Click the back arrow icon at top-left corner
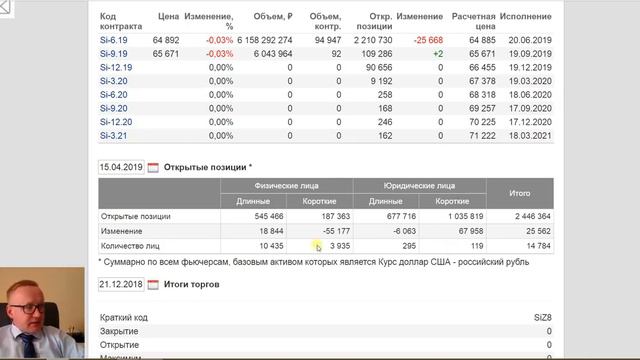Viewport: 640px width, 360px height. coord(5,7)
